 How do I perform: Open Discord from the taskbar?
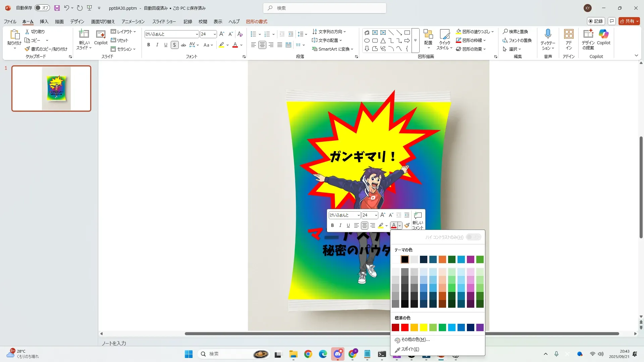pos(337,354)
